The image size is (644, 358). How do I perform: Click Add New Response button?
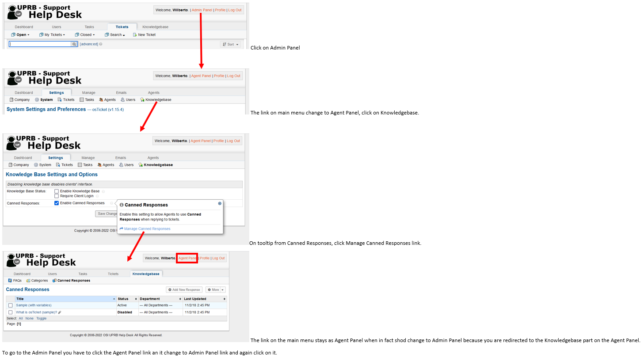[184, 290]
